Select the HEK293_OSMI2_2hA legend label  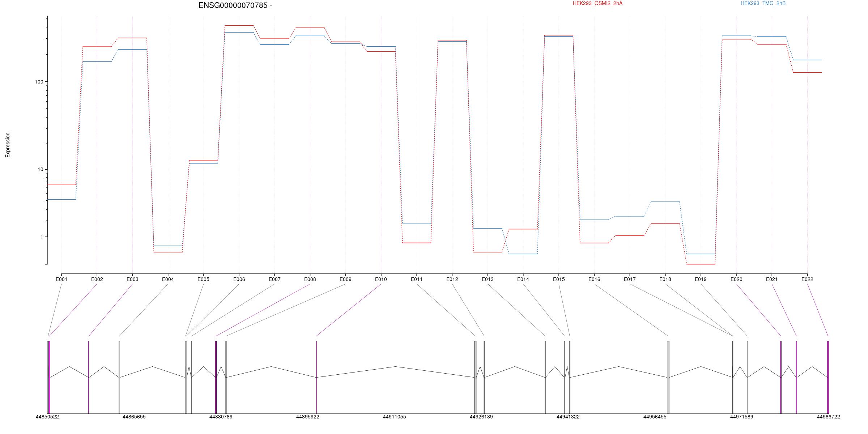coord(597,3)
